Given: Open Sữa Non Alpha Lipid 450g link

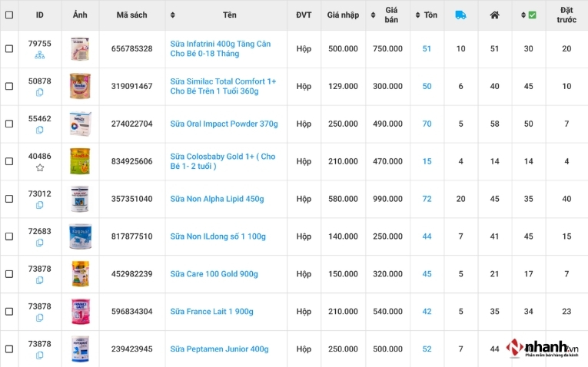Looking at the screenshot, I should [217, 199].
